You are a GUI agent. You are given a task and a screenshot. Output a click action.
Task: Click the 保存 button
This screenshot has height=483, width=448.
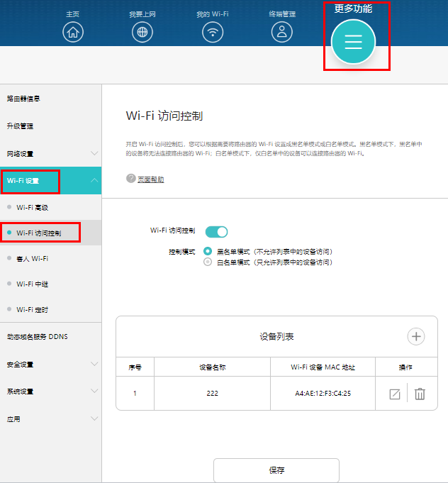tap(276, 470)
